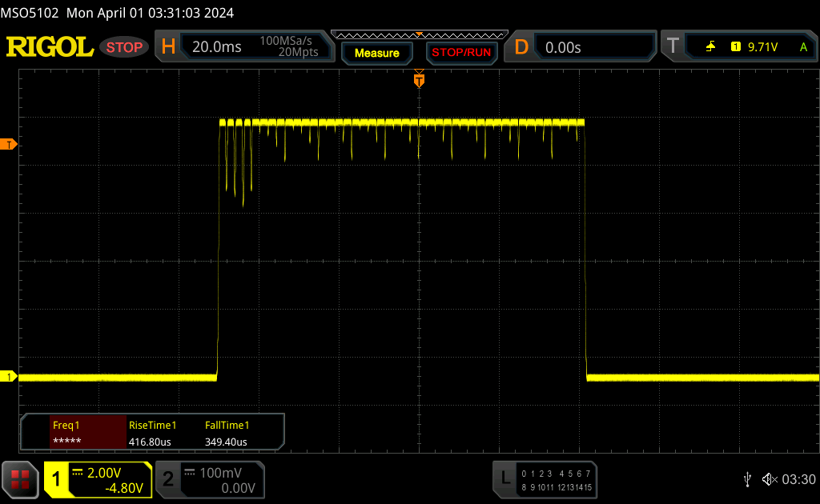Click the trigger mode A indicator
The image size is (820, 504).
point(803,47)
